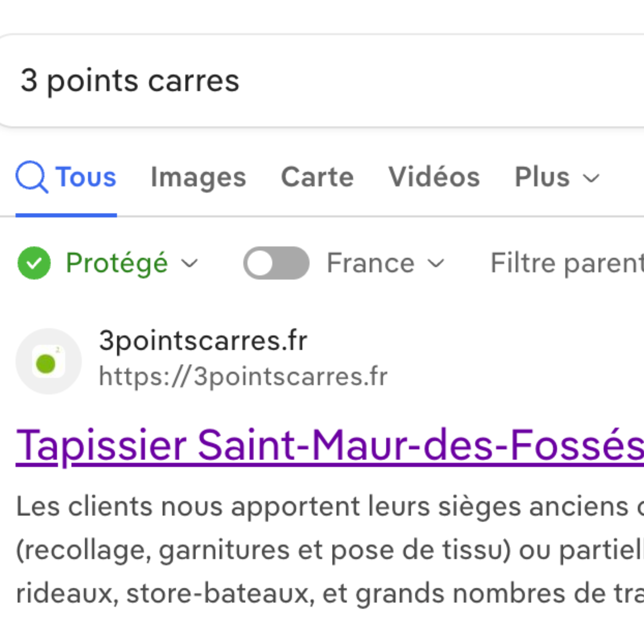Viewport: 644px width, 644px height.
Task: Click the chevron beside France
Action: tap(436, 264)
